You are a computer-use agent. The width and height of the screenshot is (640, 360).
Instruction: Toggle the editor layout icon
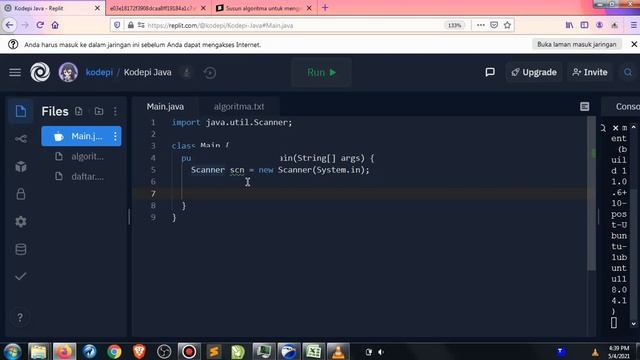point(584,107)
